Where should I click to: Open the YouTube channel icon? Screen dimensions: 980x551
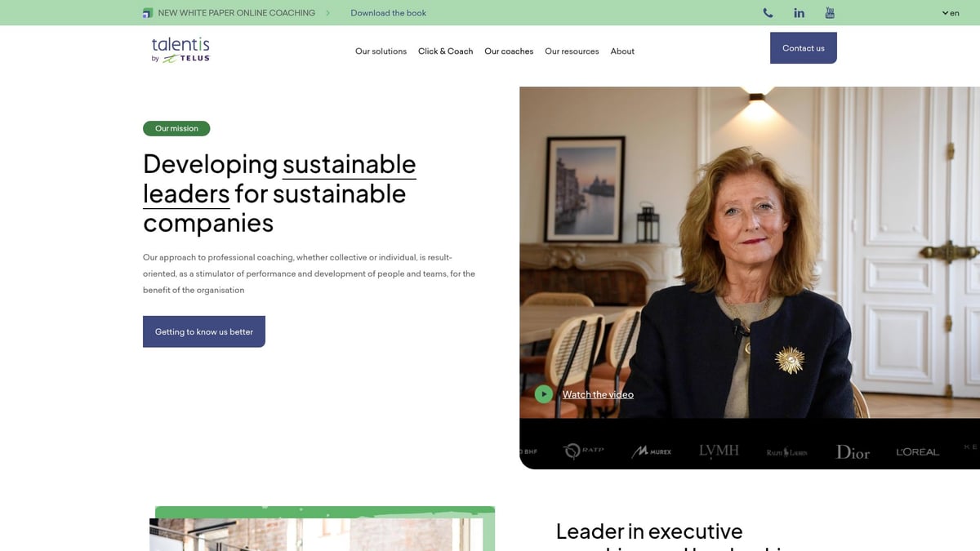pyautogui.click(x=829, y=12)
